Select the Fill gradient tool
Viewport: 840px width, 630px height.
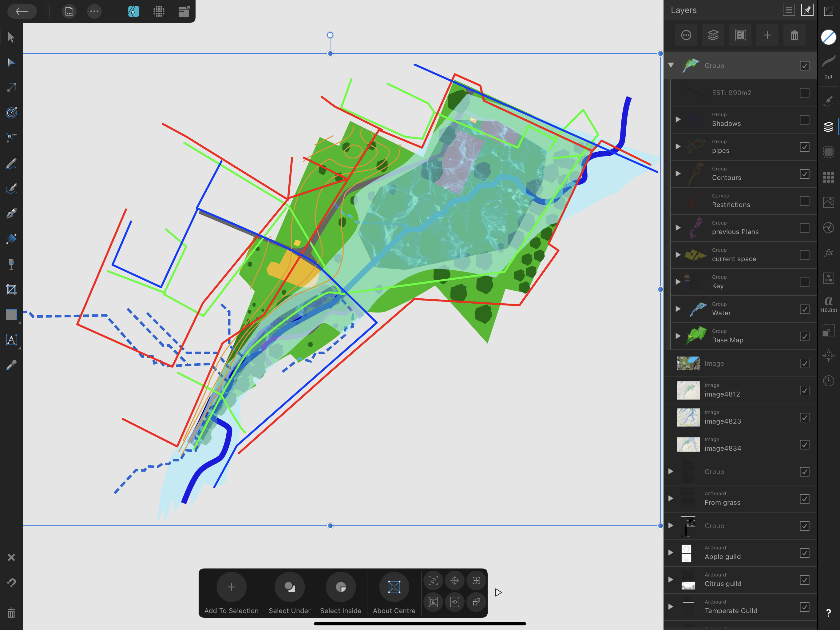(11, 239)
